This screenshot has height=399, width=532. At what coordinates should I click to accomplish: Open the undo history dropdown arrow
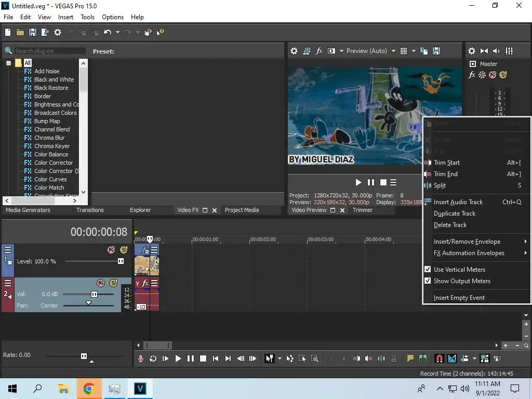[x=117, y=32]
